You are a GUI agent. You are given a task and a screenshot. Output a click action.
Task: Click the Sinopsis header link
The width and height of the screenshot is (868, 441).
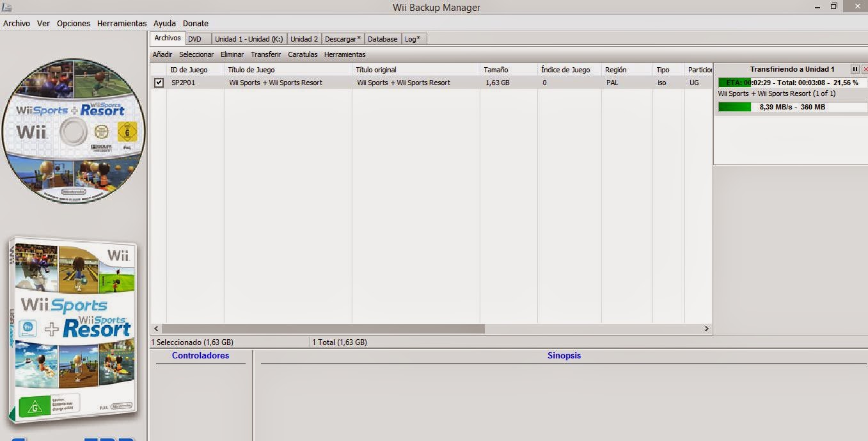tap(564, 355)
